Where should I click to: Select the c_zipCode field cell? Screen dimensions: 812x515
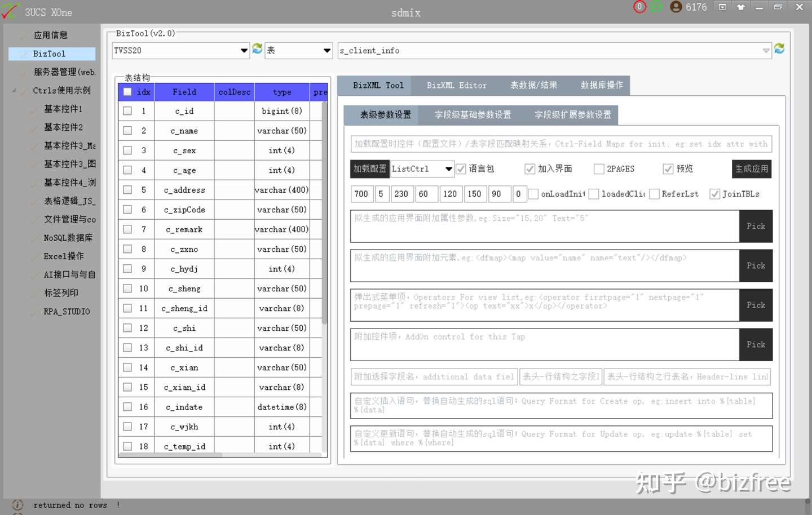(184, 210)
